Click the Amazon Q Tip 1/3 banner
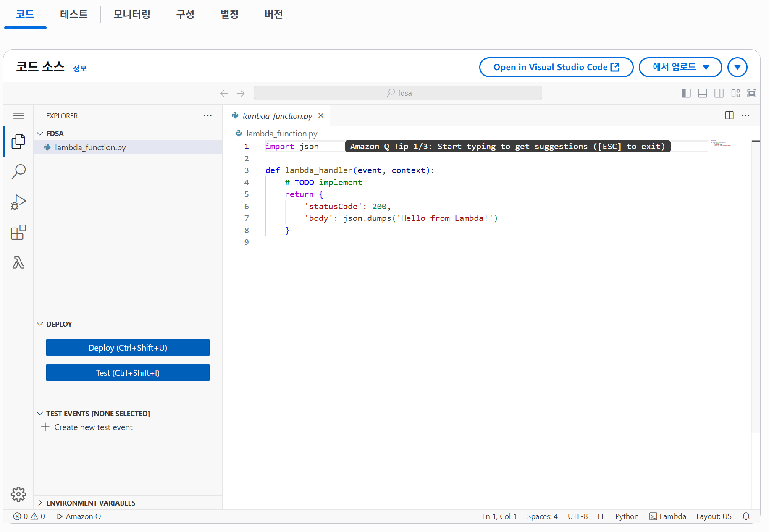The width and height of the screenshot is (769, 532). [508, 147]
